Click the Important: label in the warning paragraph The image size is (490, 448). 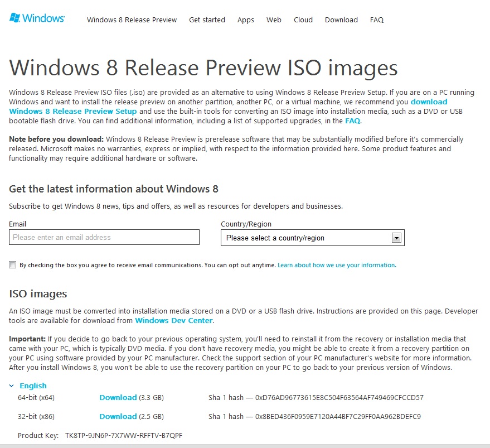pos(27,339)
